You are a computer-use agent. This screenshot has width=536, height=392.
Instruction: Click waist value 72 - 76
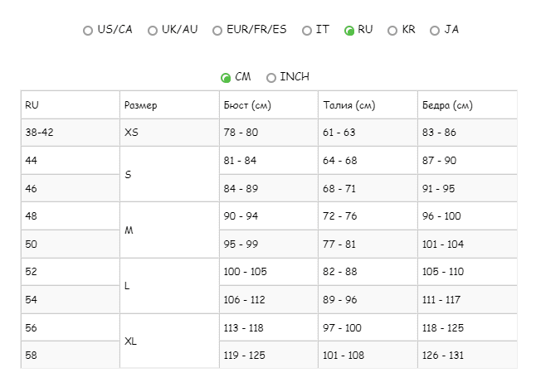pos(339,216)
